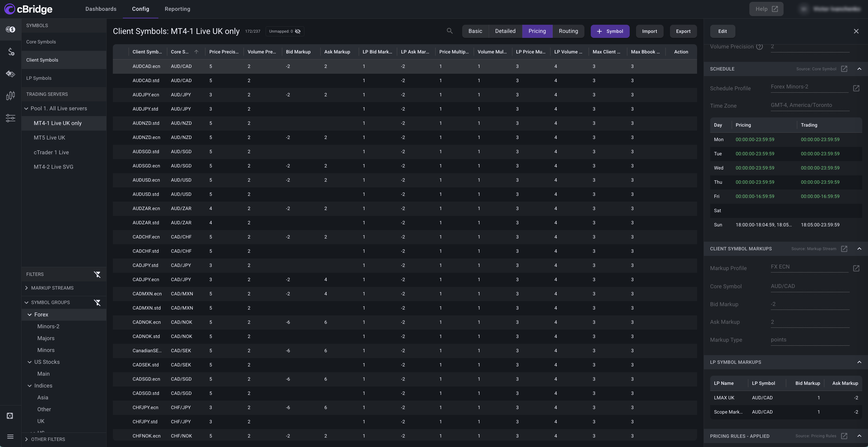This screenshot has height=447, width=868.
Task: Open the candlestick chart section in the icon rail
Action: (11, 96)
